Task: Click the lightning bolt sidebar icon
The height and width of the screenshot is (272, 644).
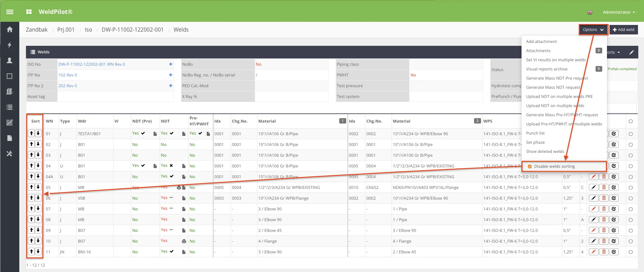Action: (x=10, y=45)
